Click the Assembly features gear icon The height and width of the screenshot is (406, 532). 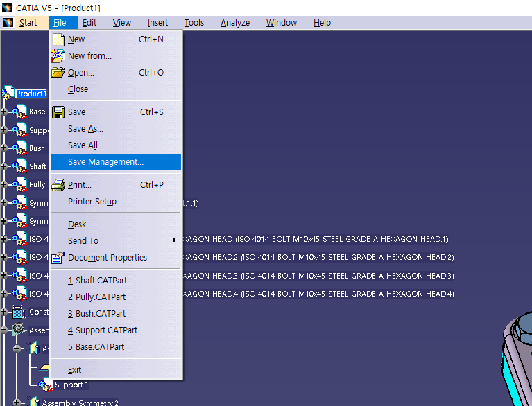[19, 329]
